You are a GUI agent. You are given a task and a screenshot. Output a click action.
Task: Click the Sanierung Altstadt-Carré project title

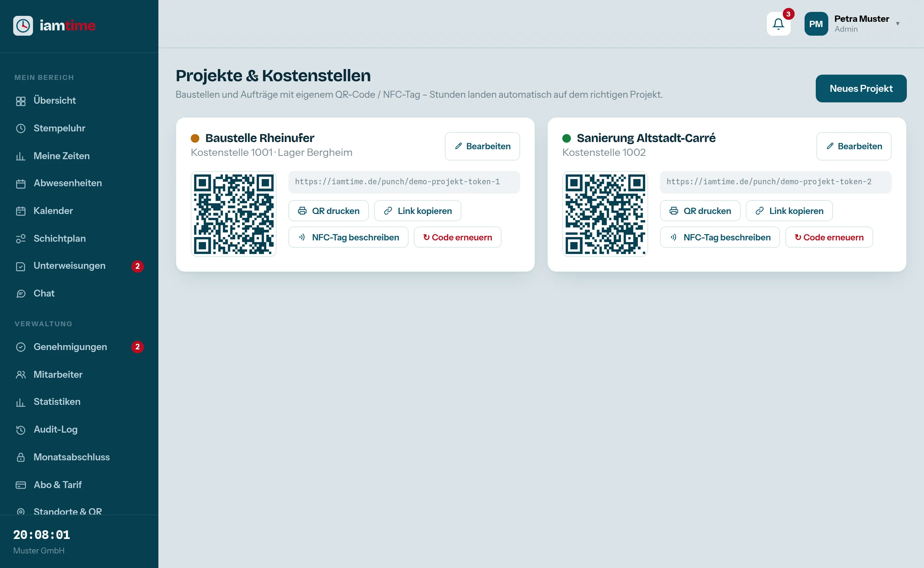646,138
